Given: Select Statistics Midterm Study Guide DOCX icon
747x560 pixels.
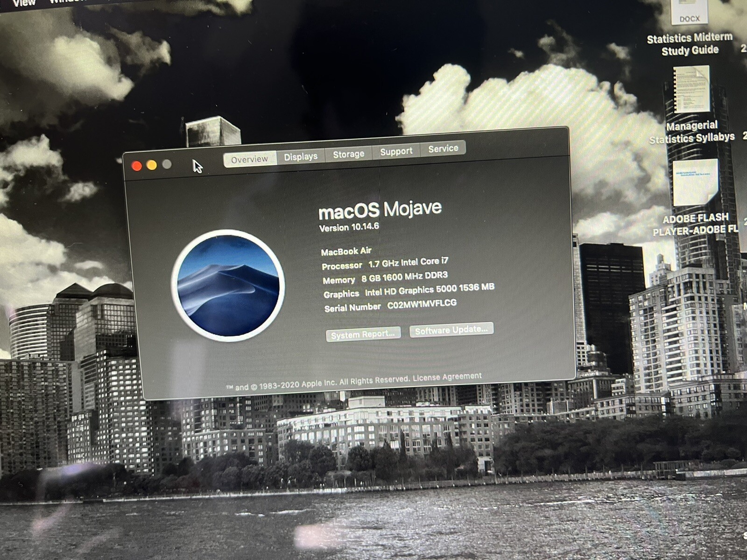Looking at the screenshot, I should [689, 12].
